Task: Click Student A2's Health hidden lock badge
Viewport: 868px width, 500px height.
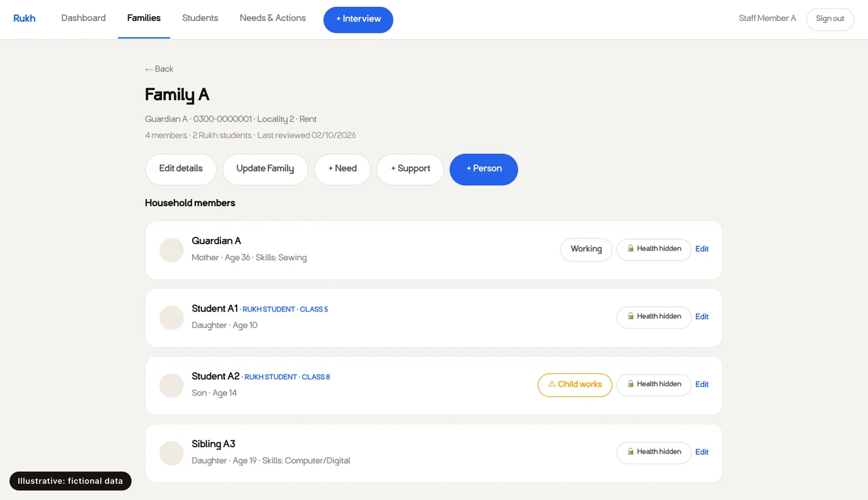Action: pyautogui.click(x=654, y=385)
